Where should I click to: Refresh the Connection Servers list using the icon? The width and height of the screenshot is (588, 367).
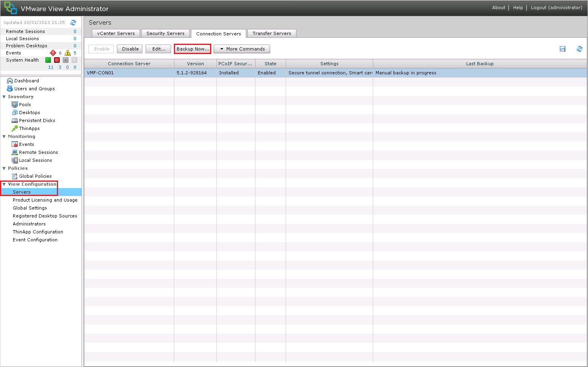579,49
